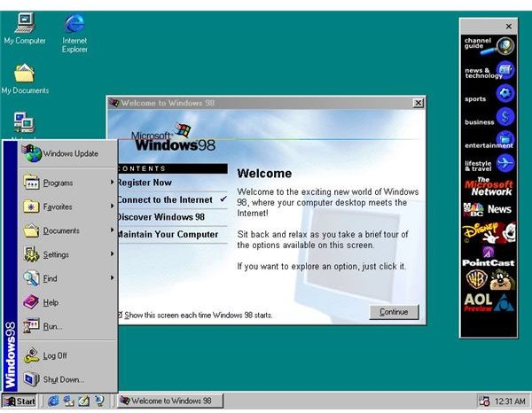
Task: Click the Find magnifier icon
Action: (31, 278)
